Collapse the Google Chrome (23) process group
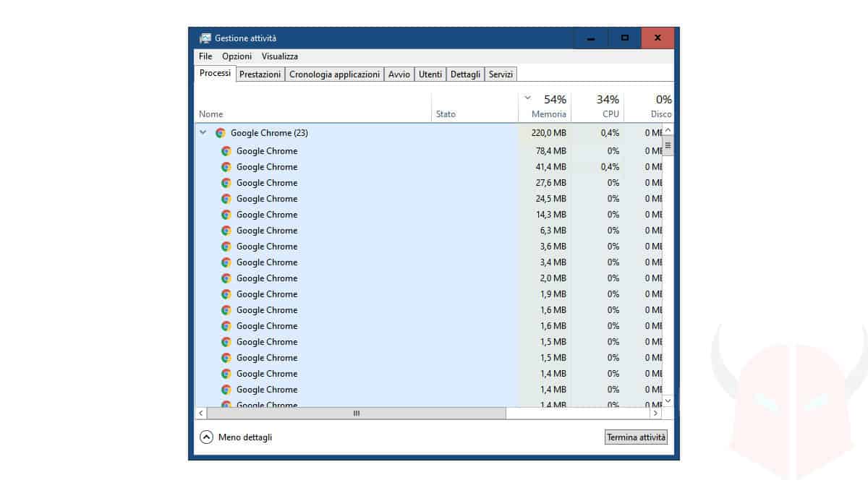This screenshot has width=868, height=488. (203, 133)
